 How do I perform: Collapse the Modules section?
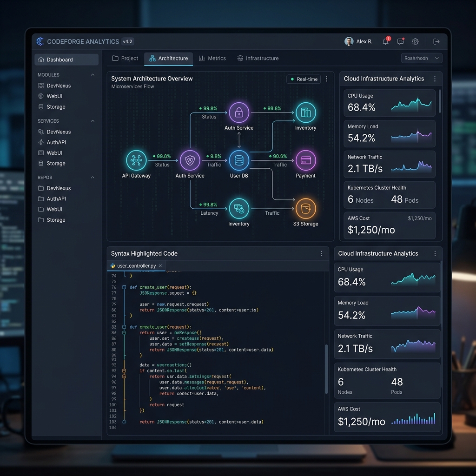[x=93, y=75]
